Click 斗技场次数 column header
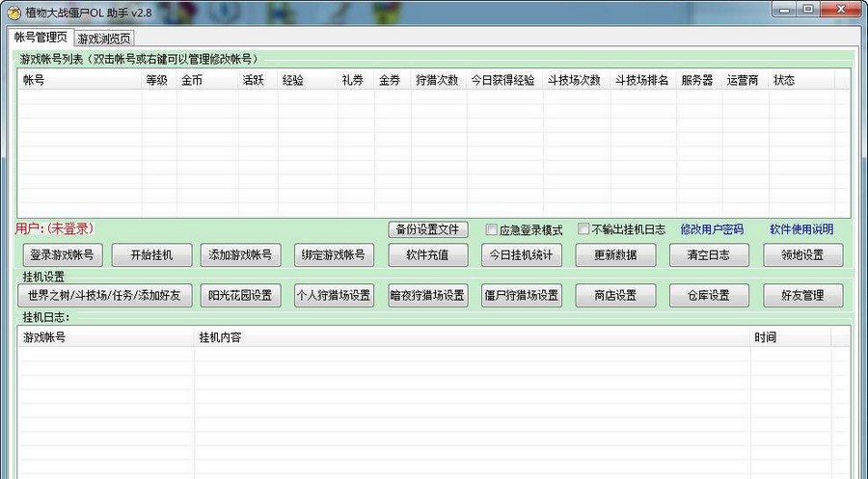This screenshot has height=479, width=868. 577,80
